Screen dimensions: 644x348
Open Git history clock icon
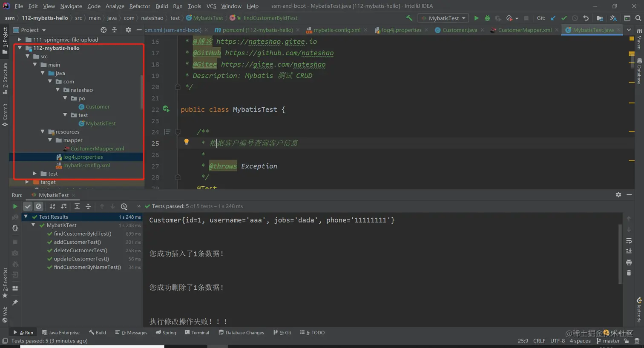point(575,18)
